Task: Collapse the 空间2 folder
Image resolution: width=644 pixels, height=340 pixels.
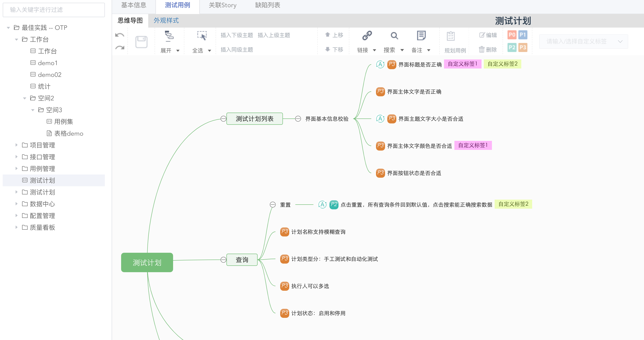Action: 24,98
